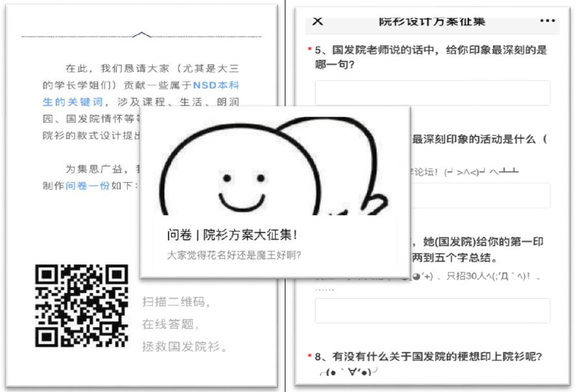Viewport: 578px width, 392px height.
Task: Click the card subtitle 大家觉得花名好还是魔王好啊?
Action: click(x=234, y=255)
